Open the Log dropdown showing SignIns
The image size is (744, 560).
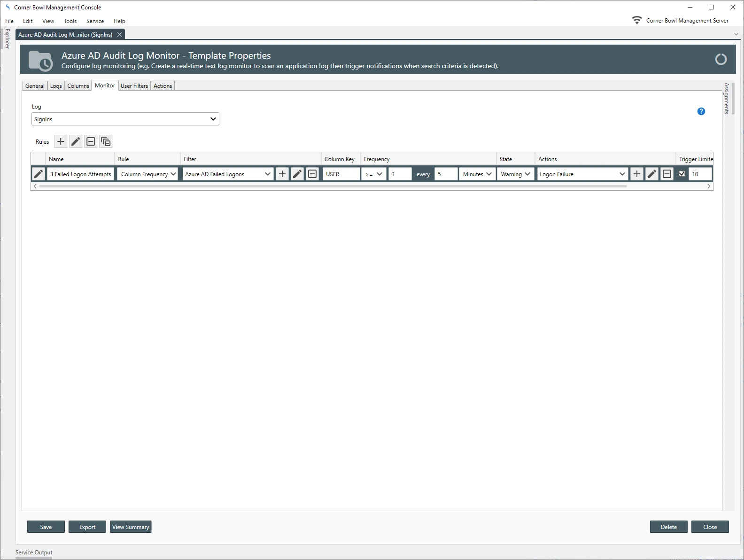pos(125,119)
